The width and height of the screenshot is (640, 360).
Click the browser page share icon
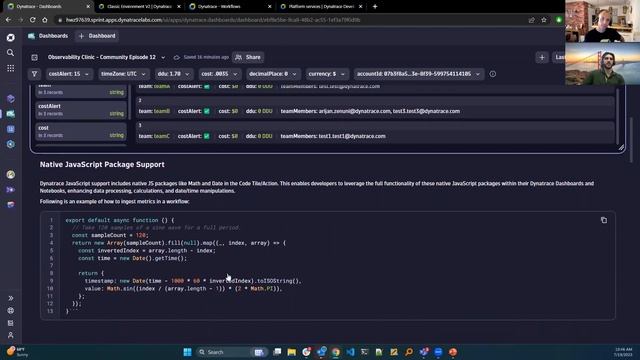(531, 20)
